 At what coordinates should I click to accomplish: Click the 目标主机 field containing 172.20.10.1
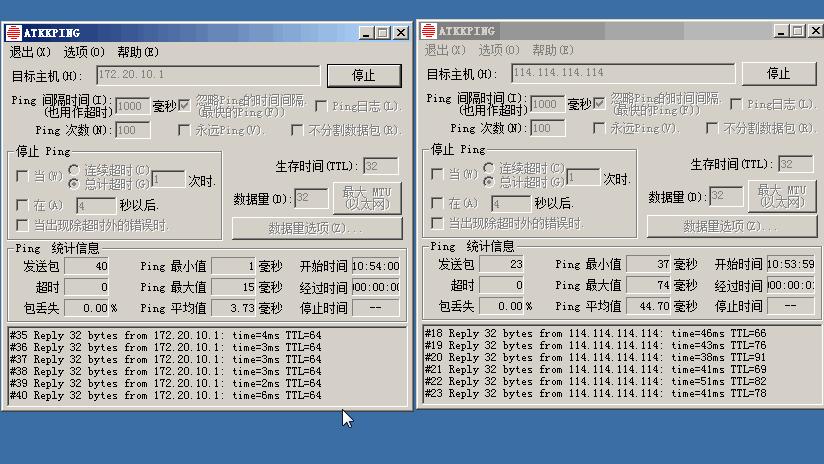[x=208, y=75]
